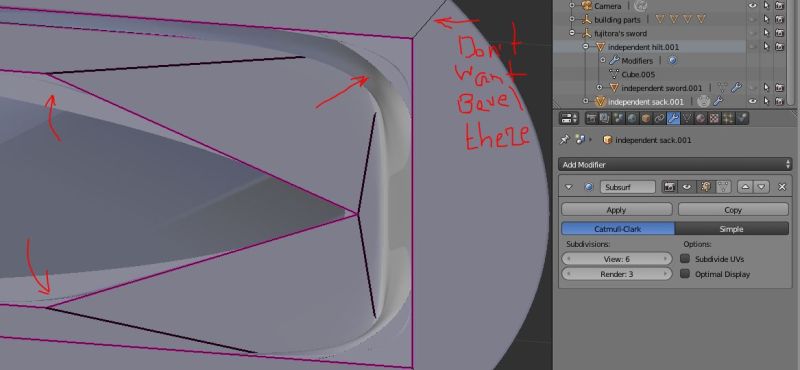Toggle renderability of independent sack.001
Screen dimensions: 800x370
pyautogui.click(x=779, y=102)
